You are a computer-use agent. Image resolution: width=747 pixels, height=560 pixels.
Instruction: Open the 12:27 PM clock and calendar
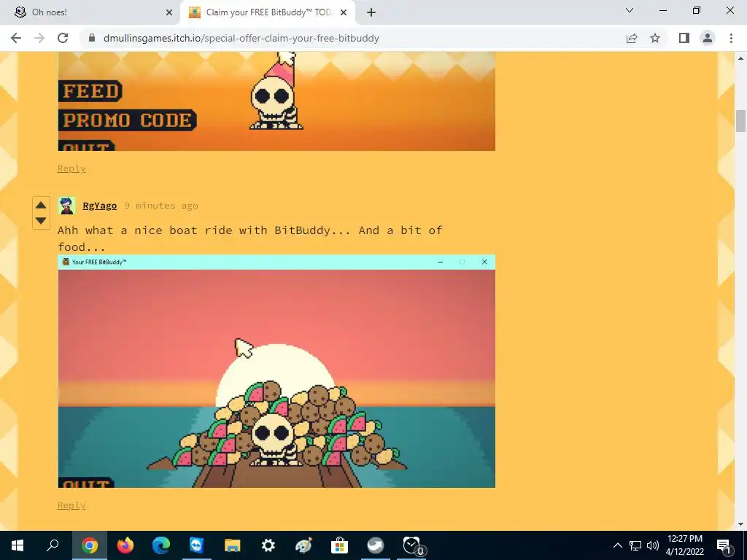(x=684, y=545)
